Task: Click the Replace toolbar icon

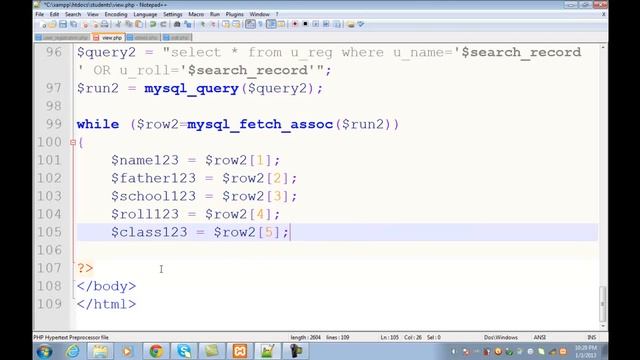Action: click(187, 24)
